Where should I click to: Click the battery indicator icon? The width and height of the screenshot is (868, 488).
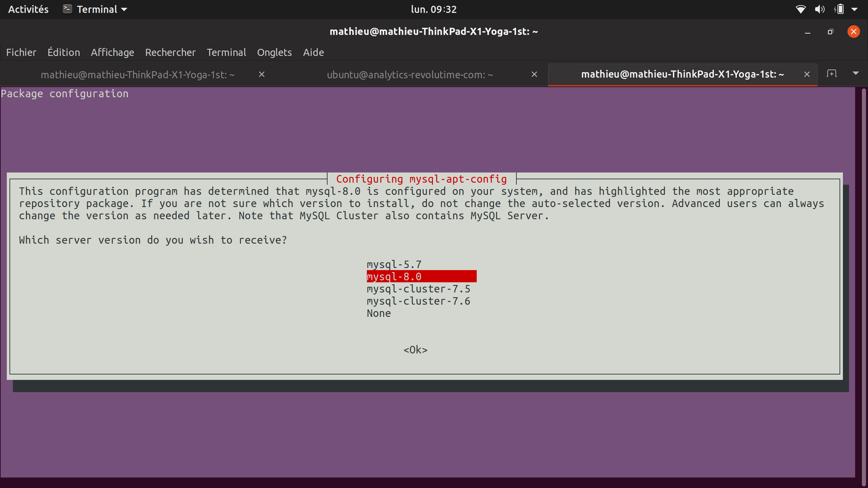(x=840, y=9)
